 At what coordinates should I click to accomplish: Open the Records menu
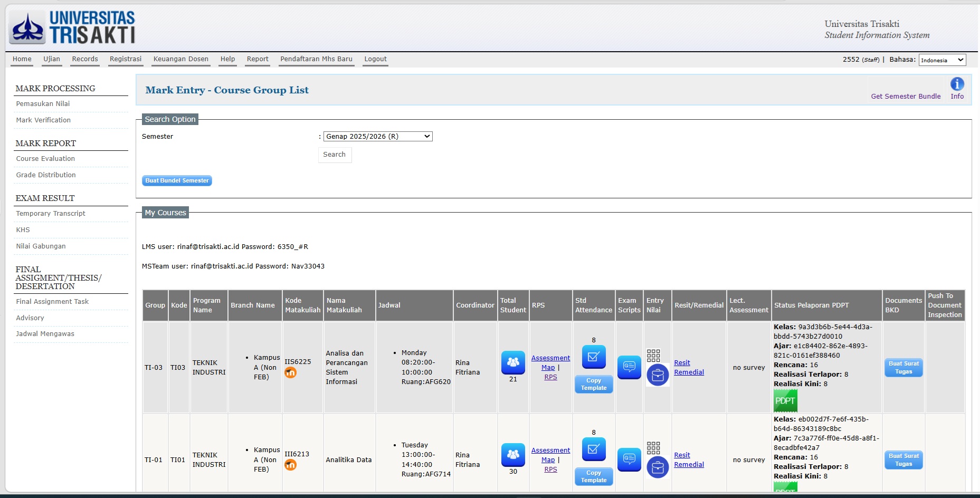pos(85,59)
